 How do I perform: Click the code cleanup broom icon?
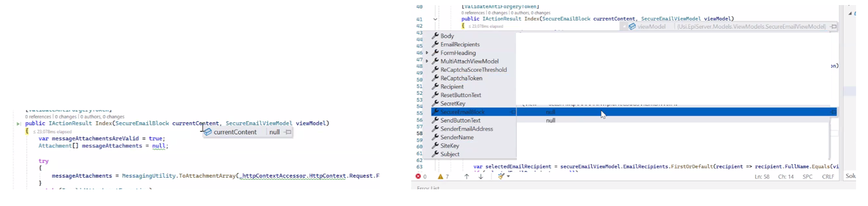(x=500, y=177)
